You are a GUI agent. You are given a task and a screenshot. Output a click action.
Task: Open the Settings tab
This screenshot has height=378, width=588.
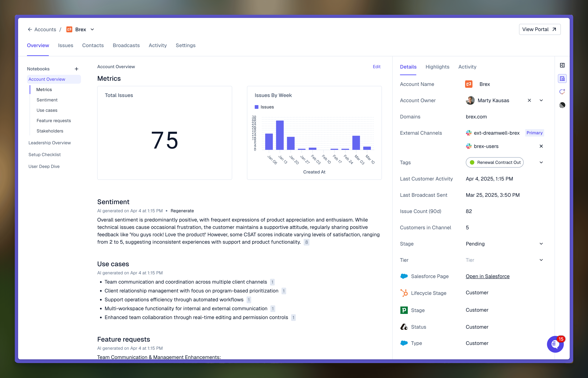tap(186, 45)
